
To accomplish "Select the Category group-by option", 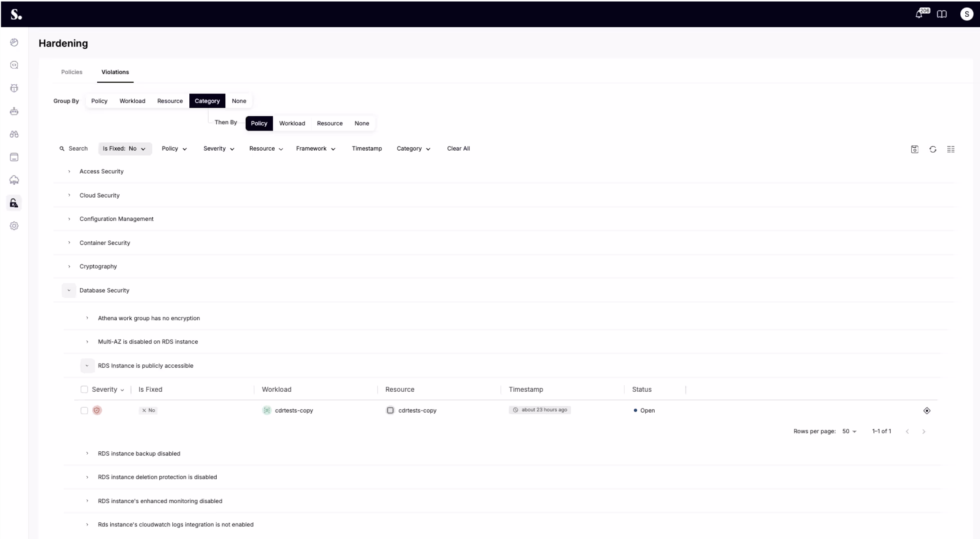I will (207, 101).
